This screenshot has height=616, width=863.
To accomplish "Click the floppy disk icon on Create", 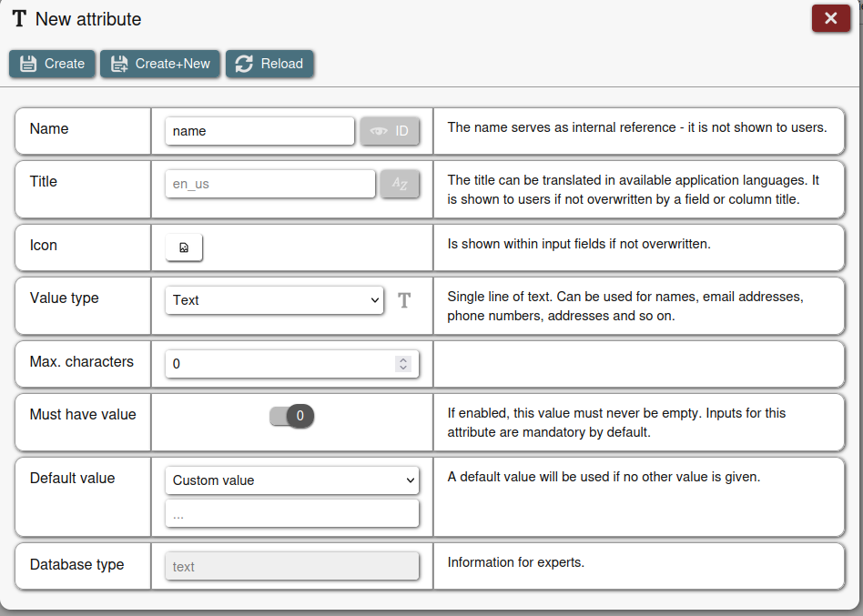I will coord(28,64).
